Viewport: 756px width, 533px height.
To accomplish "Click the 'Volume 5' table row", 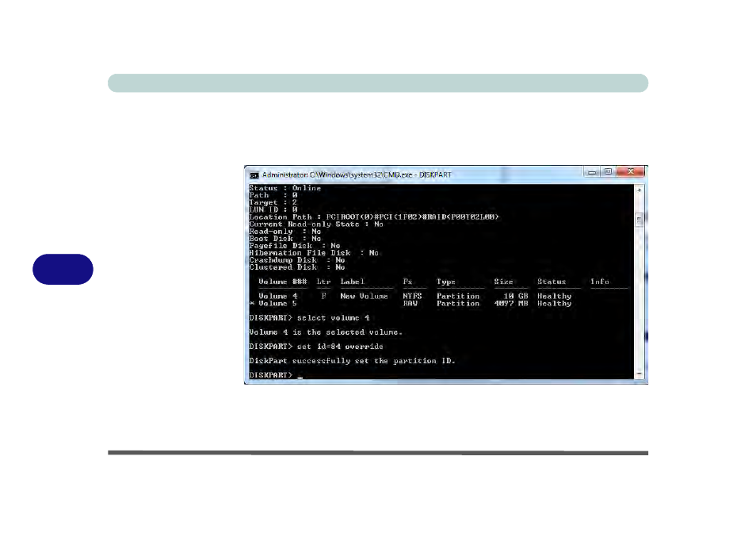I will 410,304.
